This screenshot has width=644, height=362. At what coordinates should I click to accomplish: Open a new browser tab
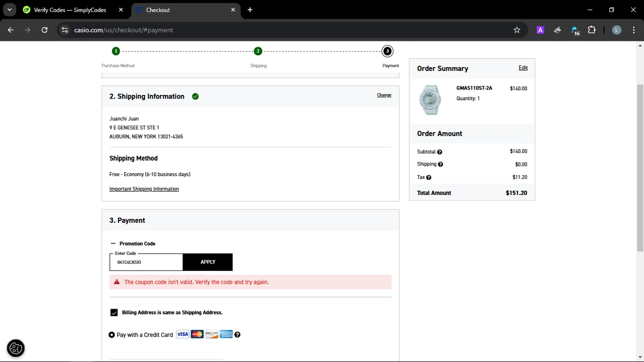(250, 10)
